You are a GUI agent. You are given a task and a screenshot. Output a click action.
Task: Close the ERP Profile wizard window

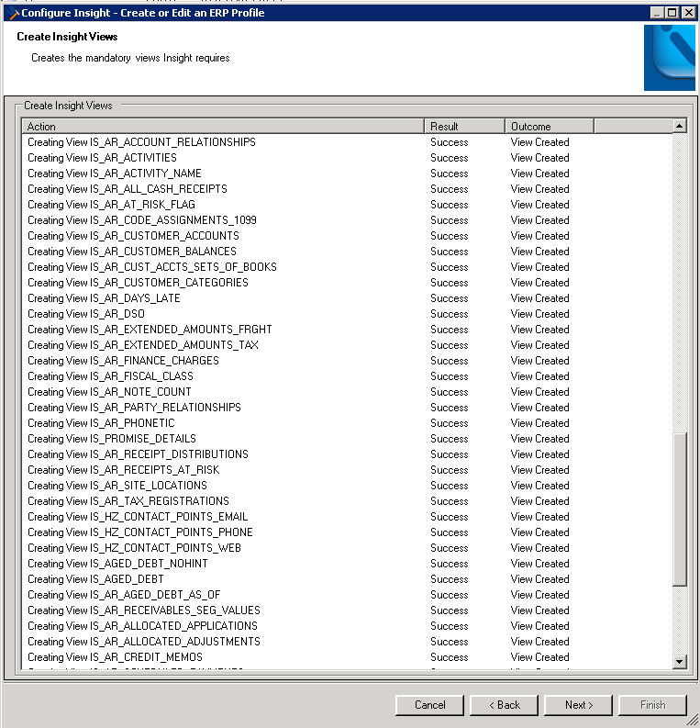[688, 12]
